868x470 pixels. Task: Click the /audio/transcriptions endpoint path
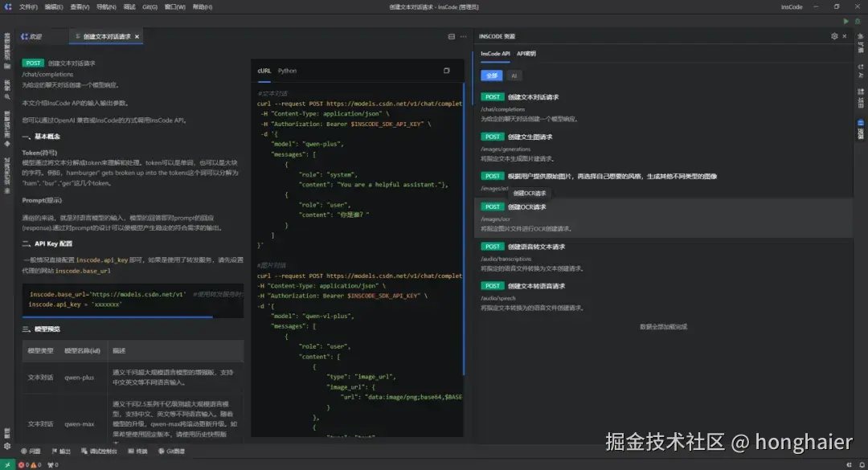click(x=506, y=259)
